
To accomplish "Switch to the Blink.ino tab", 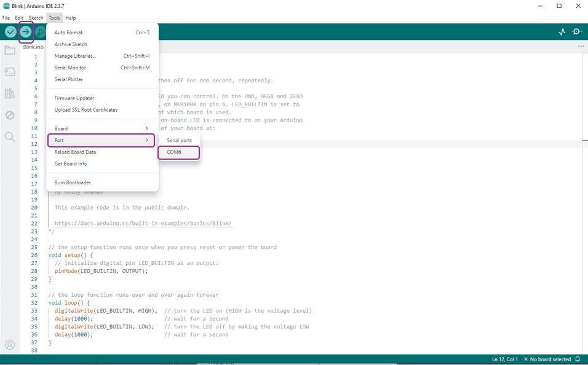I will point(33,47).
